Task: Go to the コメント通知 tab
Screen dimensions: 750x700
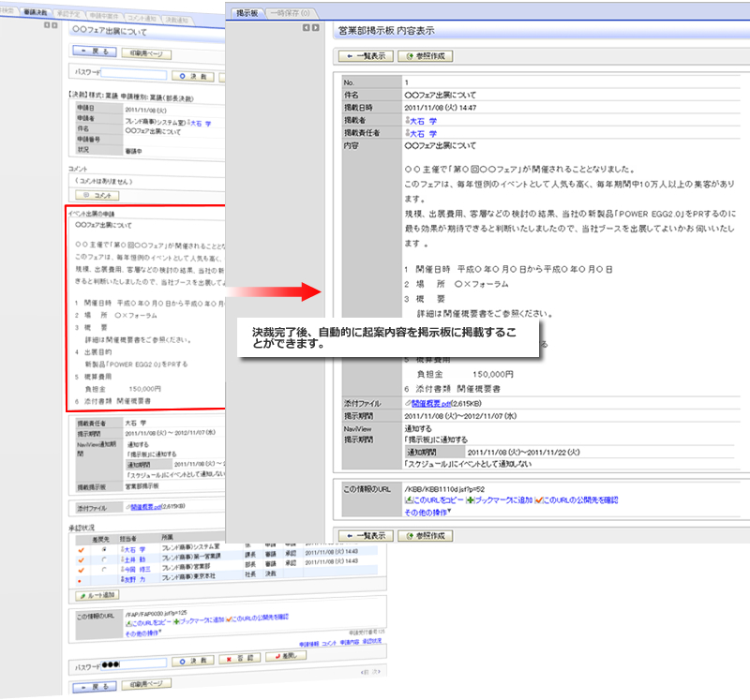Action: (142, 18)
